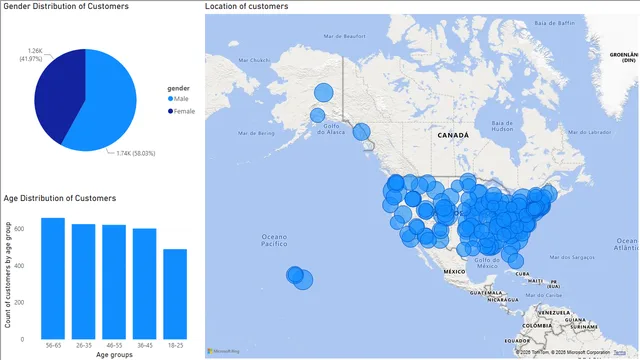This screenshot has height=360, width=640.
Task: Click the 1.74K (58.03%) data label
Action: click(x=136, y=153)
